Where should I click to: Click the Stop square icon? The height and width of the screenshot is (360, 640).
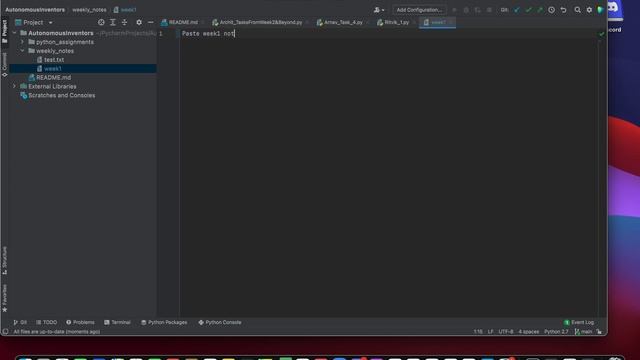click(489, 10)
